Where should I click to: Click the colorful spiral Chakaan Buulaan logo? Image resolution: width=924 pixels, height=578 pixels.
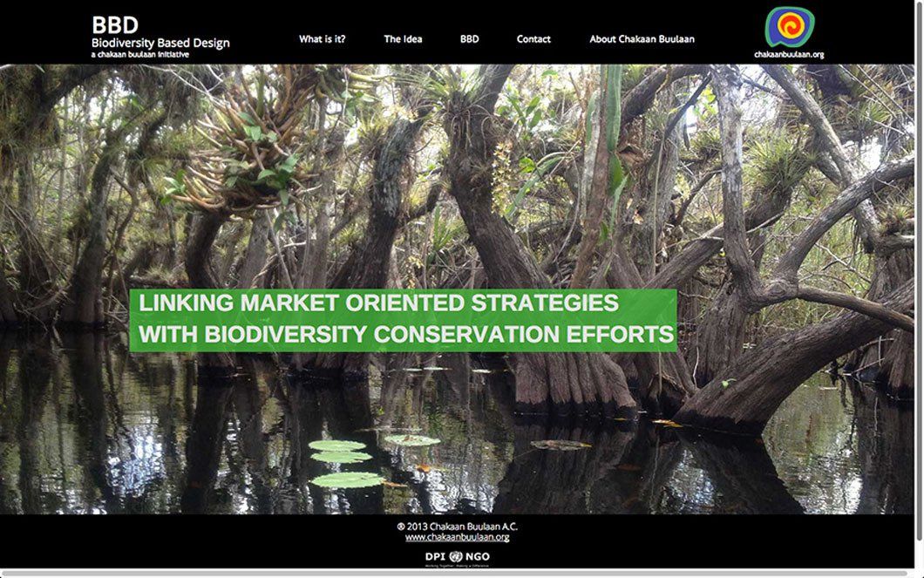point(789,27)
